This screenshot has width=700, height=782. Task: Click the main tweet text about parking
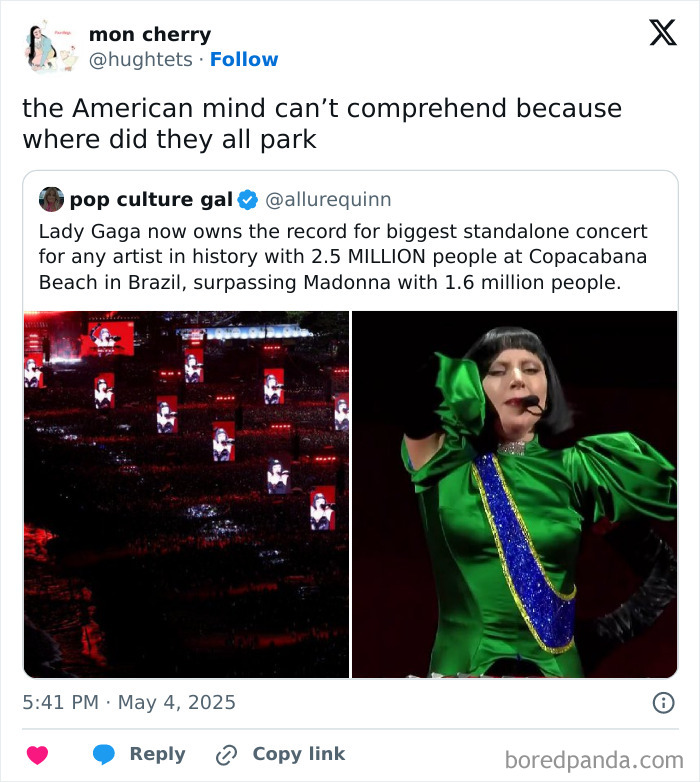(x=322, y=123)
